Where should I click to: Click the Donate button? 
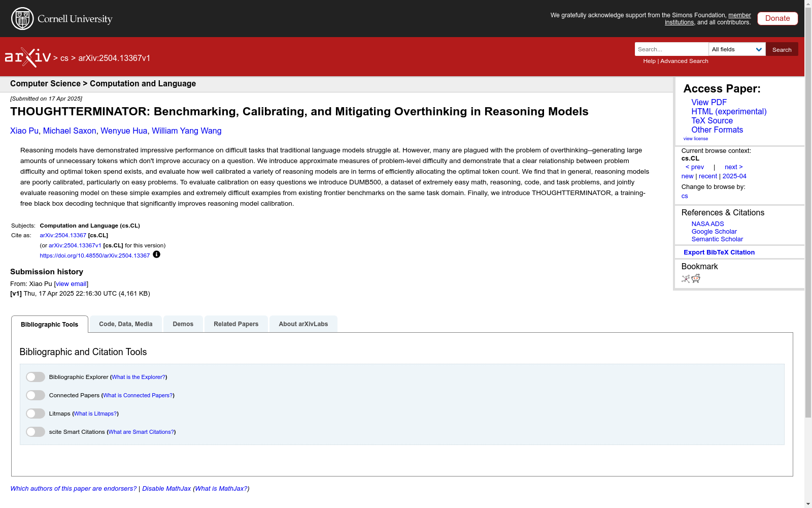777,18
